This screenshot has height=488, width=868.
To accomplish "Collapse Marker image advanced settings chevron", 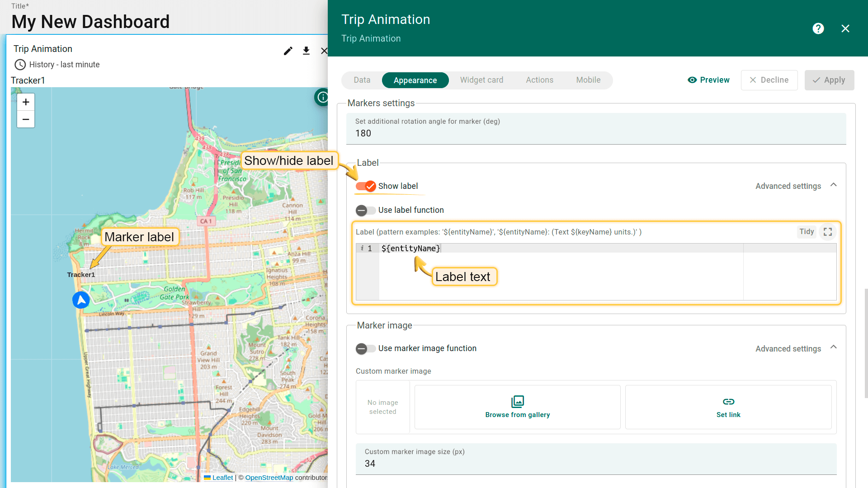I will click(x=834, y=347).
